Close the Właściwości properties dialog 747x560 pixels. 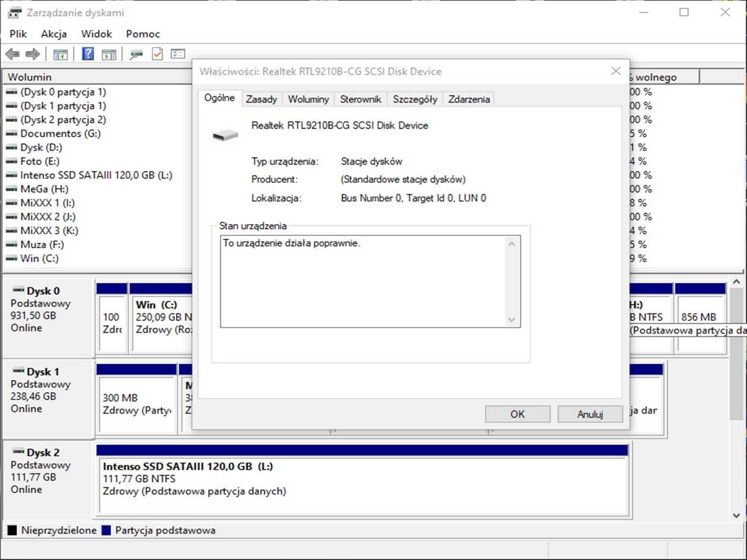pyautogui.click(x=616, y=71)
